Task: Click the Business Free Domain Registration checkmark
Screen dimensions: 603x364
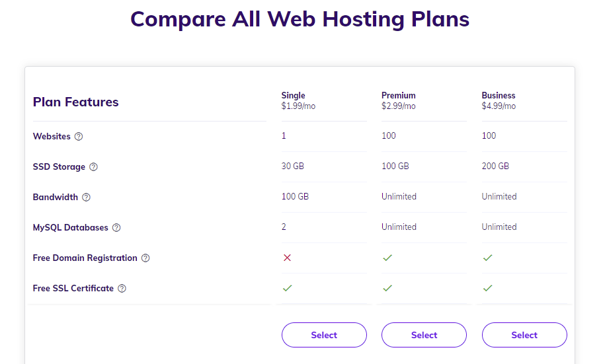Action: tap(488, 258)
